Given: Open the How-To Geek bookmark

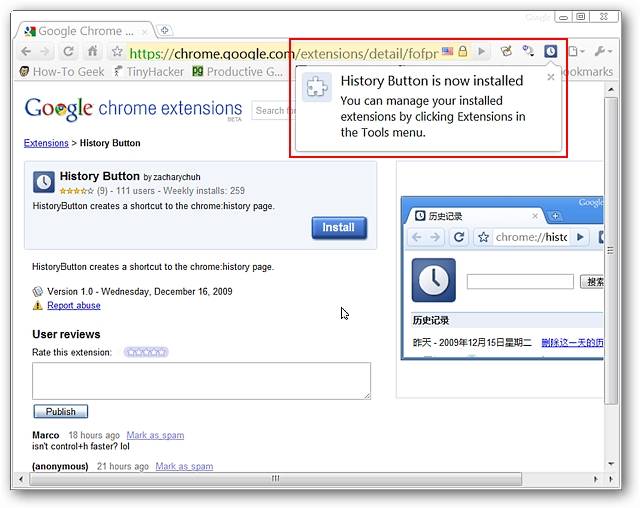Looking at the screenshot, I should 62,72.
